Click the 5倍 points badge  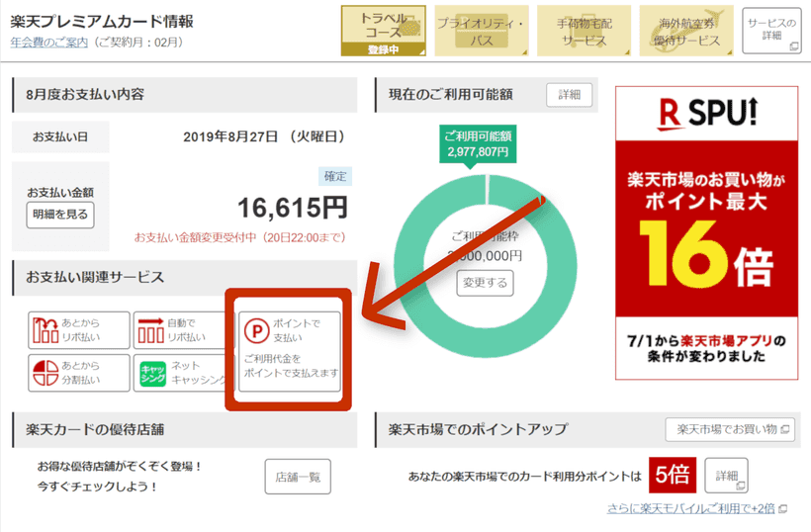point(673,476)
